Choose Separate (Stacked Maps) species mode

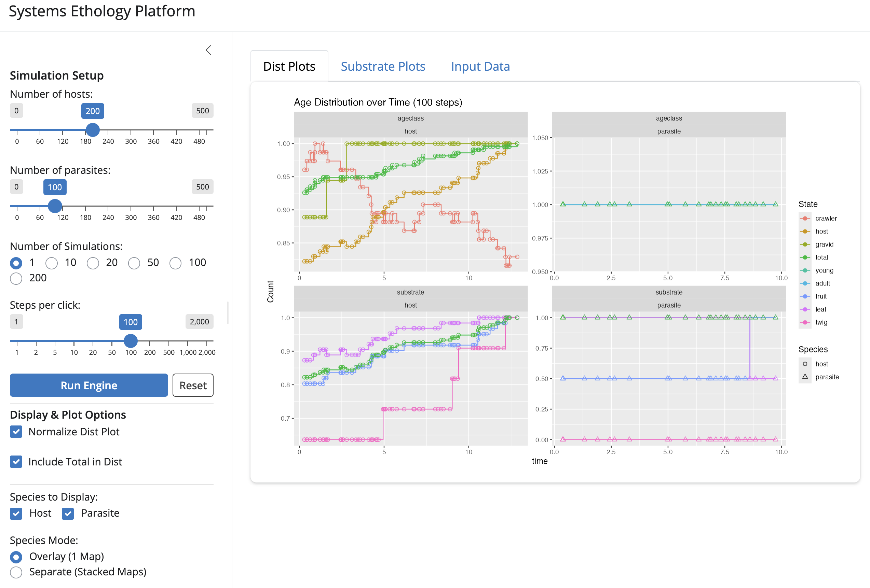click(x=16, y=572)
